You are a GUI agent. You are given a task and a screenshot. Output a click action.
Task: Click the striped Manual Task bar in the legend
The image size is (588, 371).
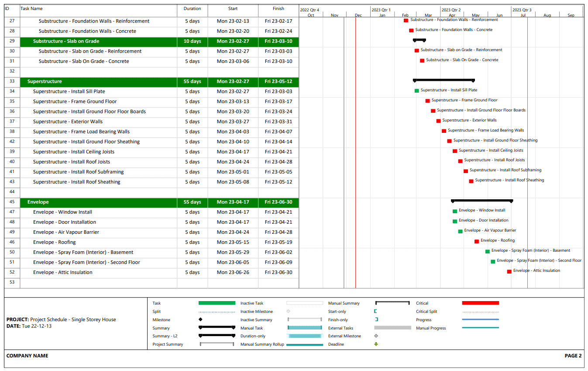point(305,328)
